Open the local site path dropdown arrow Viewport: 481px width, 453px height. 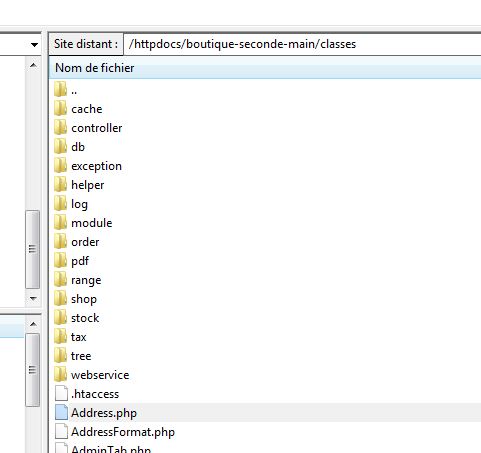(34, 45)
